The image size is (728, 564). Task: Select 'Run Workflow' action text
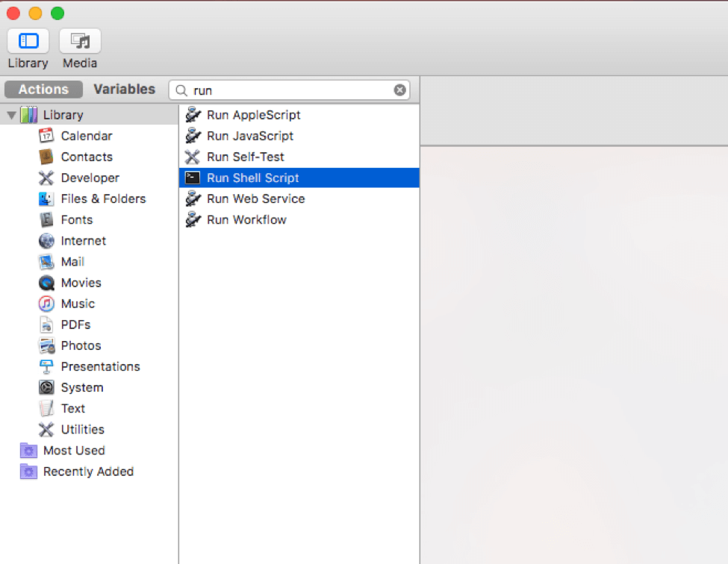click(x=246, y=220)
